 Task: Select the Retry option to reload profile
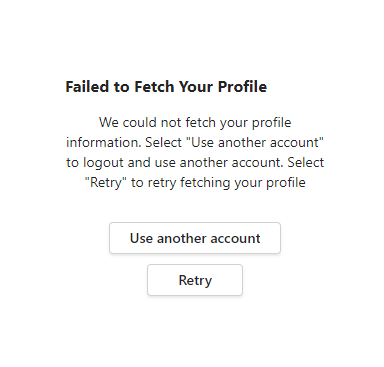point(195,280)
